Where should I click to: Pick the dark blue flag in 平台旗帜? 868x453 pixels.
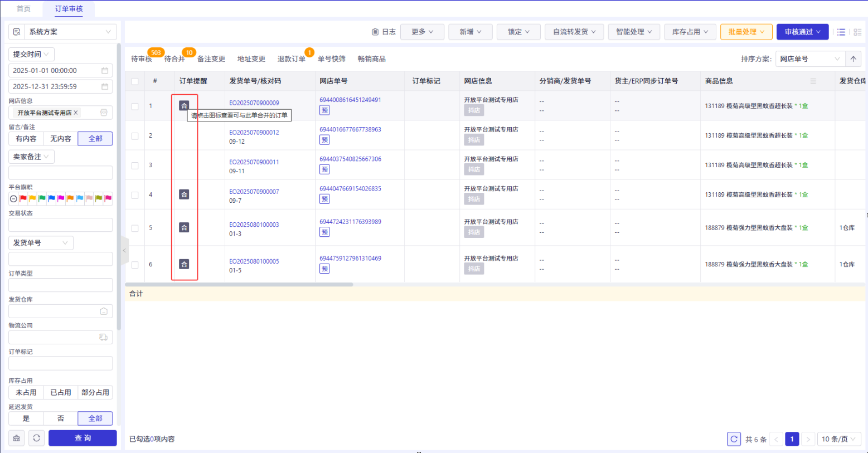tap(51, 198)
